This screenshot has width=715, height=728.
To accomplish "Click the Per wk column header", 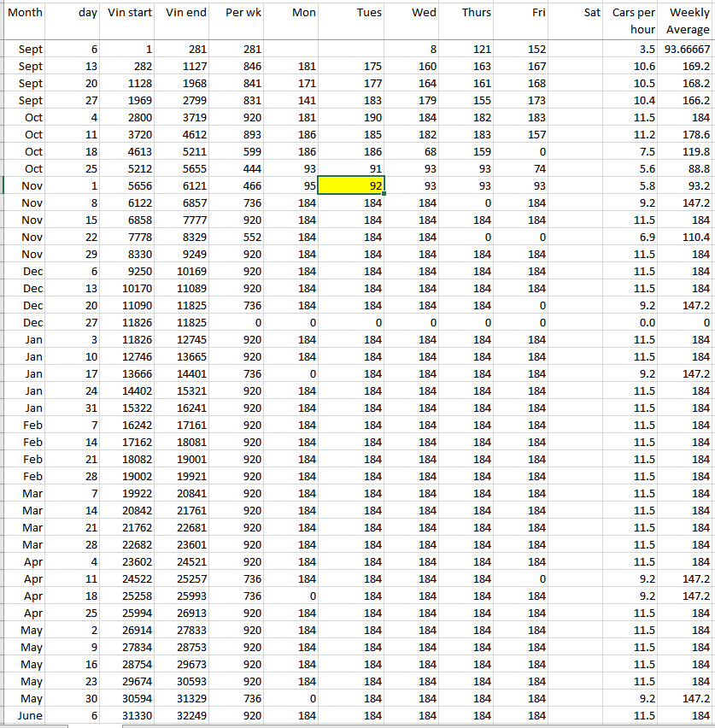I will tap(238, 21).
